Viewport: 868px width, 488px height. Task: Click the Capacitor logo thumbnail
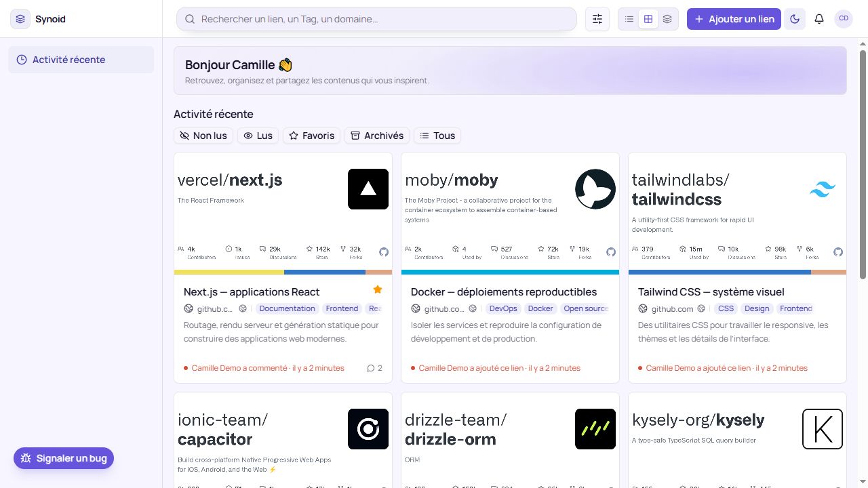[368, 429]
